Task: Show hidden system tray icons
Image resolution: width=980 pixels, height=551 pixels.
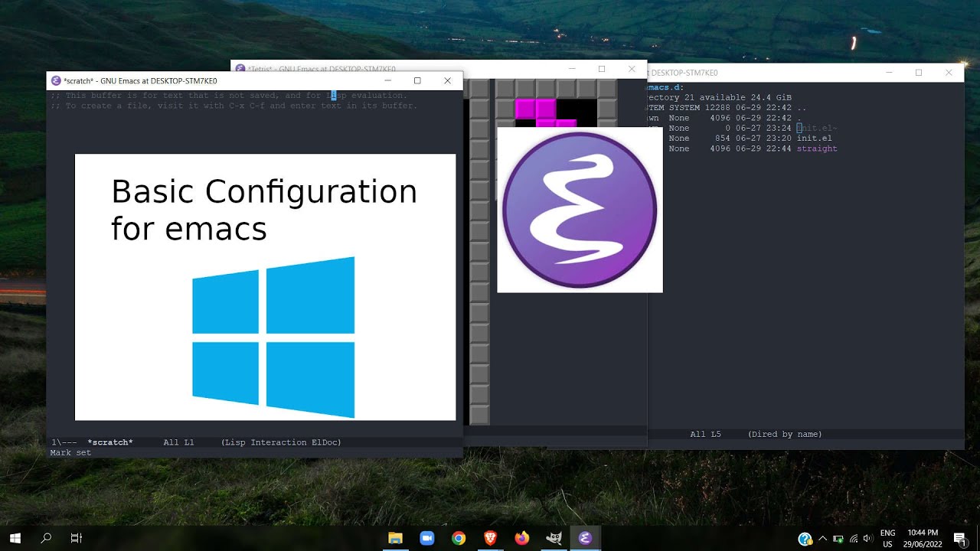Action: tap(823, 539)
